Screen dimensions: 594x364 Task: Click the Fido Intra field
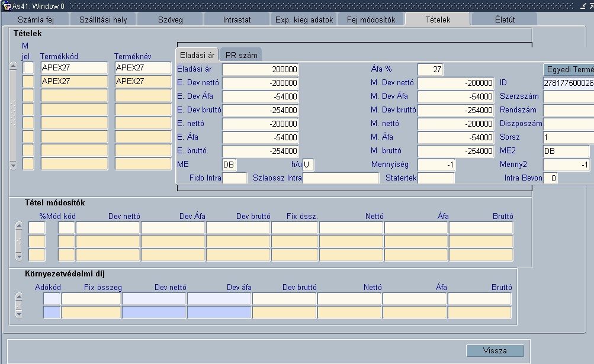coord(235,178)
